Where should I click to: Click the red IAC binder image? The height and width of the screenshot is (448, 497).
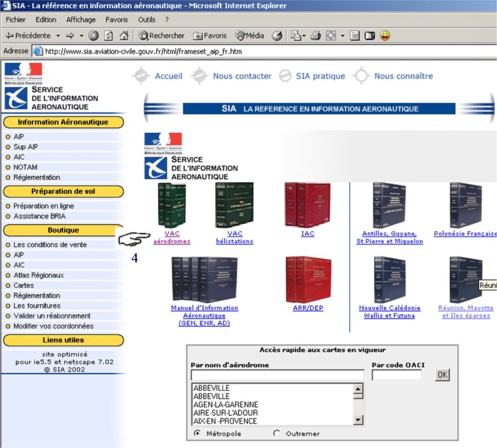(308, 205)
